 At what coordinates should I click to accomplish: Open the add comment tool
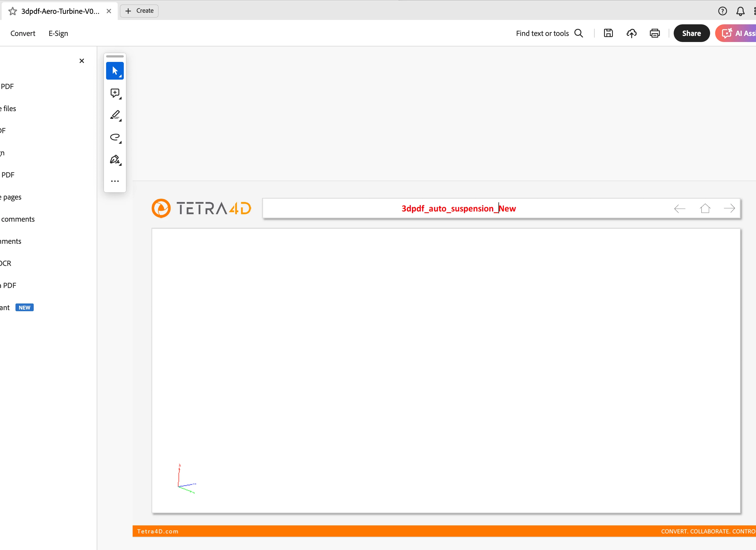pyautogui.click(x=115, y=93)
